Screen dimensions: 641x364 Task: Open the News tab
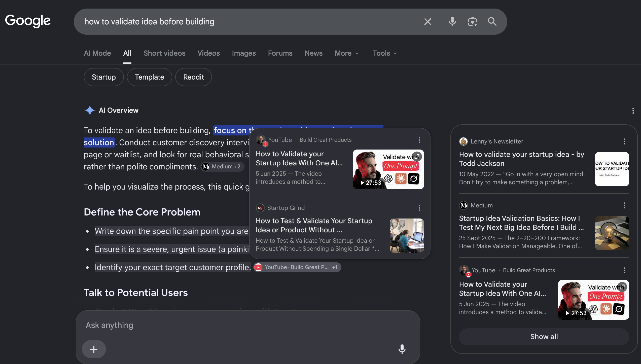[x=314, y=53]
